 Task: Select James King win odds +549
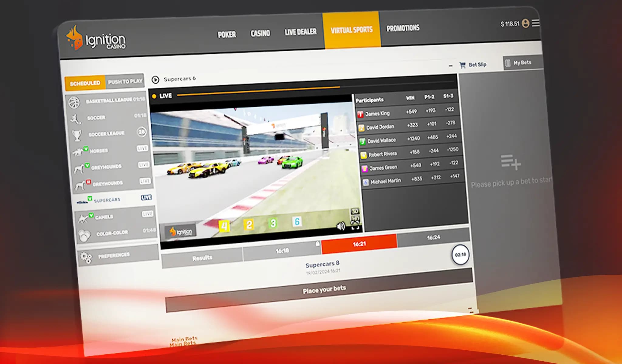coord(411,112)
